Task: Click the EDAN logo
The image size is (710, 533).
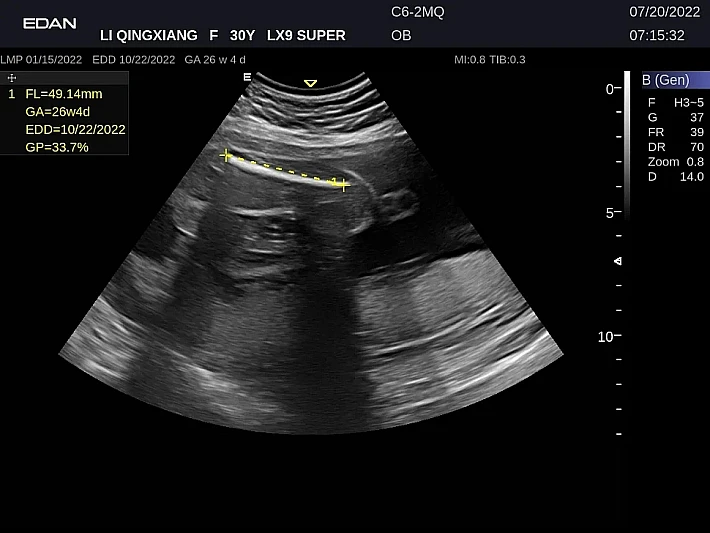Action: 49,23
